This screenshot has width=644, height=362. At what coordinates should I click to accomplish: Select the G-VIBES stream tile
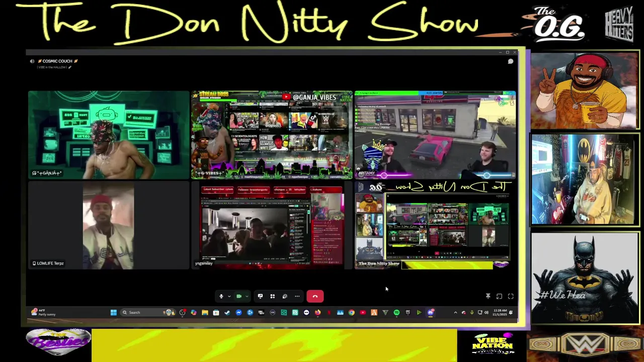coord(272,135)
